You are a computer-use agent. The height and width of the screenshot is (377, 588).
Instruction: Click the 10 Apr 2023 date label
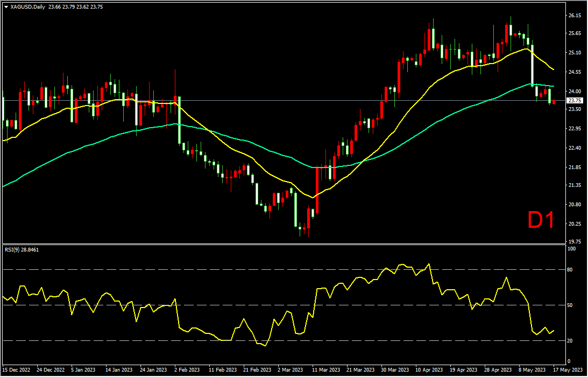[x=429, y=370]
